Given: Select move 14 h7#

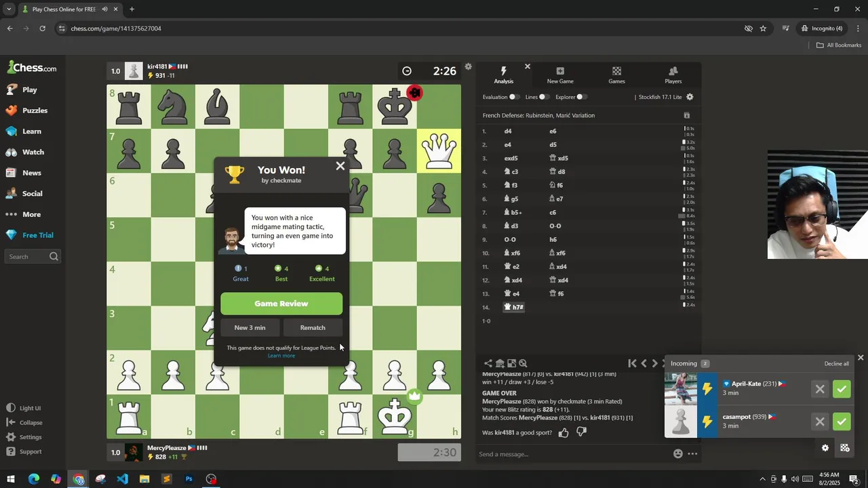Looking at the screenshot, I should [x=514, y=307].
